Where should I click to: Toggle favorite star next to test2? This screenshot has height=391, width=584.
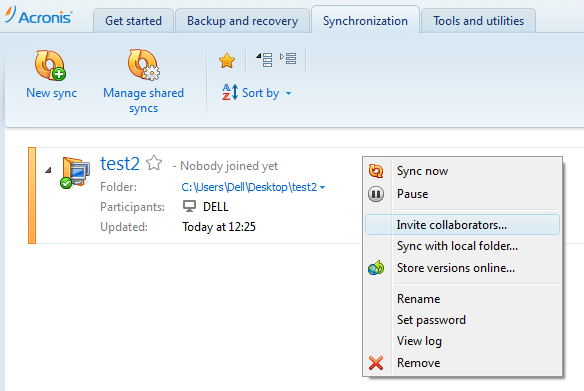[x=154, y=163]
